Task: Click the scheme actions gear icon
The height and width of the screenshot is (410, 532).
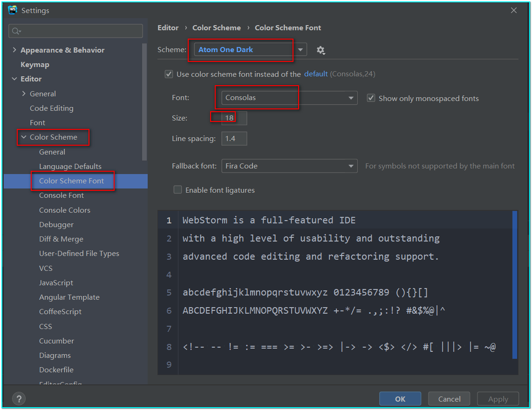Action: (x=321, y=50)
